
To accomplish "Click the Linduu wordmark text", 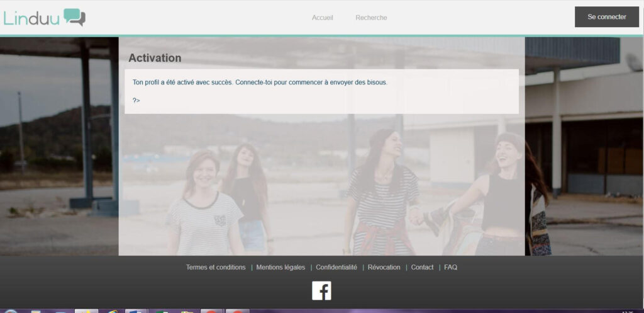I will [x=31, y=18].
